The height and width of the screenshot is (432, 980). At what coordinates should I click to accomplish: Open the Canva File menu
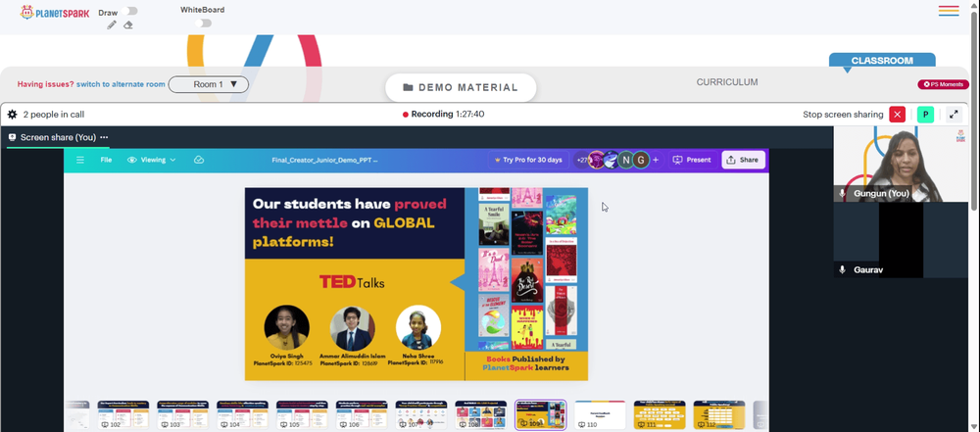tap(106, 160)
